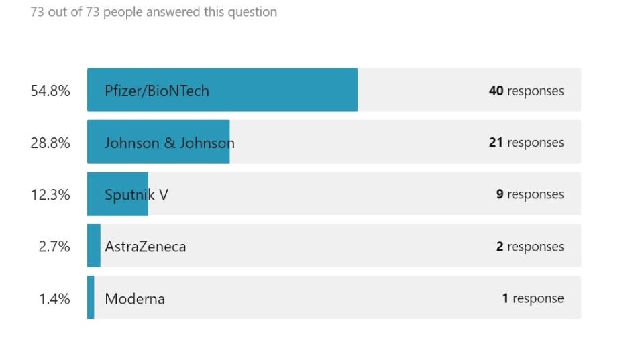Click the Pfizer/BioNTech filled blue bar
The image size is (644, 362).
pos(222,90)
